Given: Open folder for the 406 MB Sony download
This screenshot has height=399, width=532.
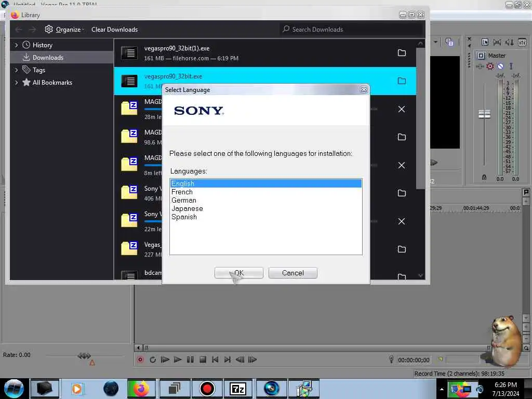Looking at the screenshot, I should 402,193.
